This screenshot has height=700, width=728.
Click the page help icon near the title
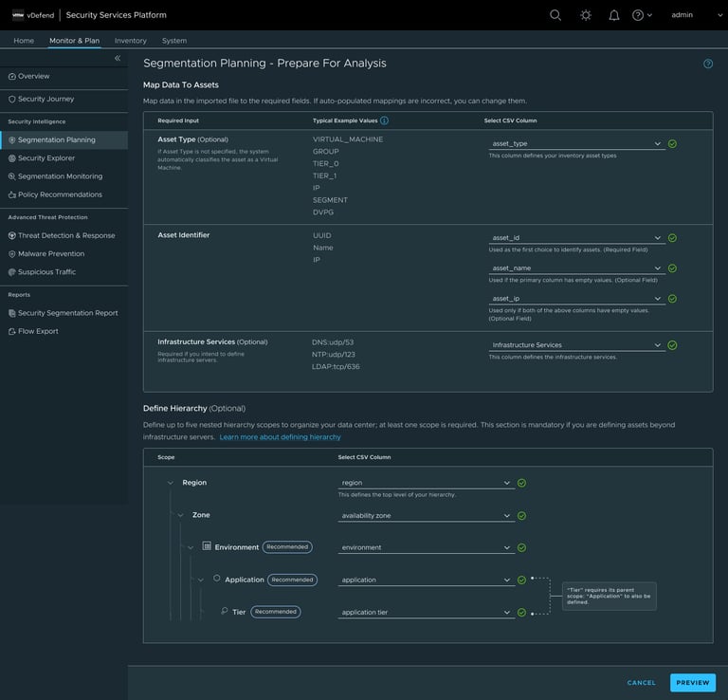click(x=708, y=64)
